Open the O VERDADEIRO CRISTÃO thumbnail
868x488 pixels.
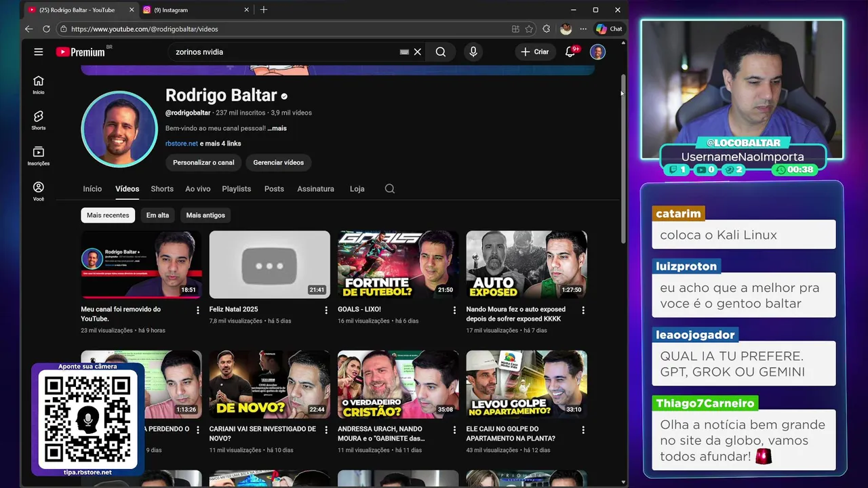[398, 384]
